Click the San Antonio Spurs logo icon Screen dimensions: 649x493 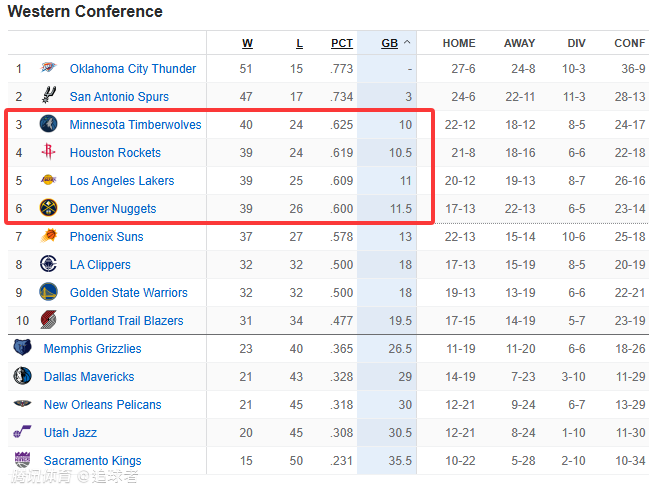pyautogui.click(x=48, y=97)
